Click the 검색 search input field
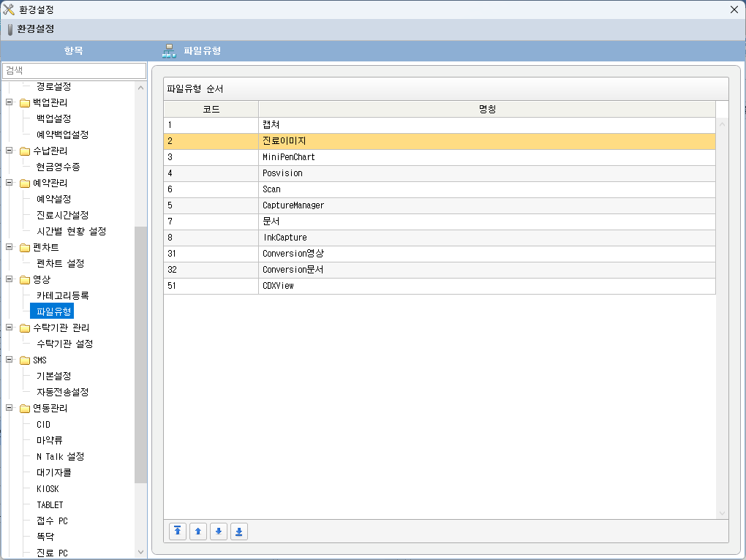Screen dimensions: 746x560 pos(74,70)
